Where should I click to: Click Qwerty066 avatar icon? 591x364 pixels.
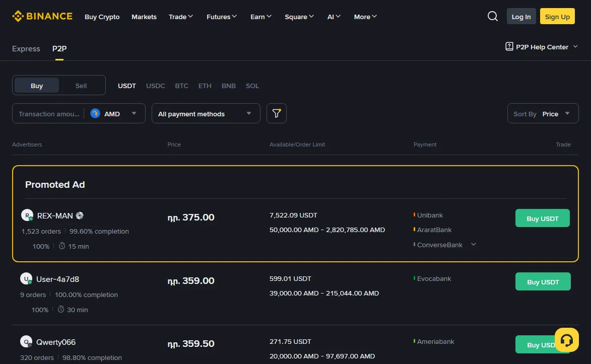(x=26, y=342)
